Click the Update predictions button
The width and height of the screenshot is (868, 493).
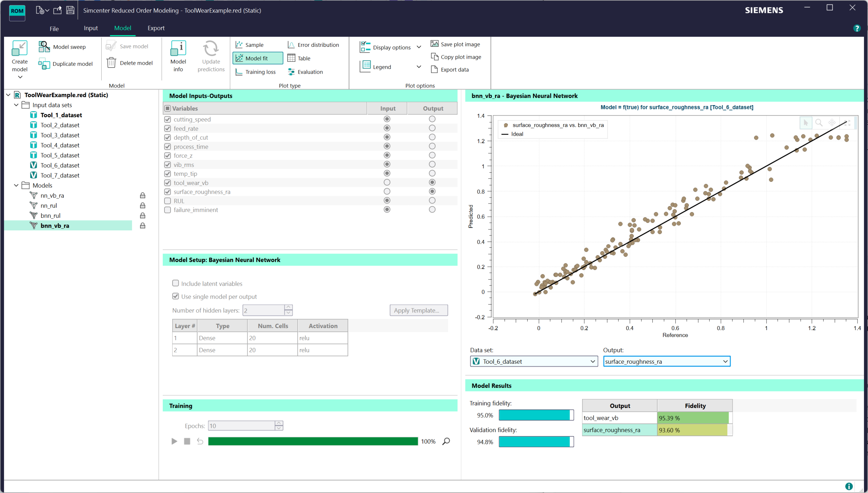pos(211,56)
